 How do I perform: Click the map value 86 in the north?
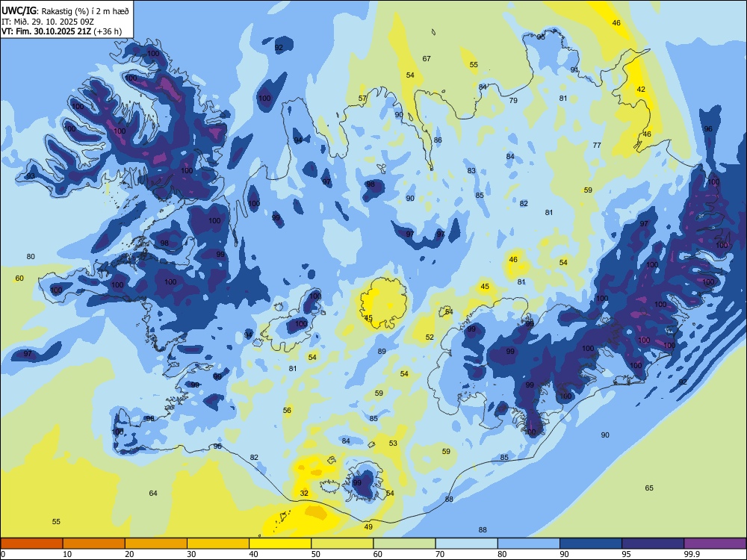tap(438, 140)
